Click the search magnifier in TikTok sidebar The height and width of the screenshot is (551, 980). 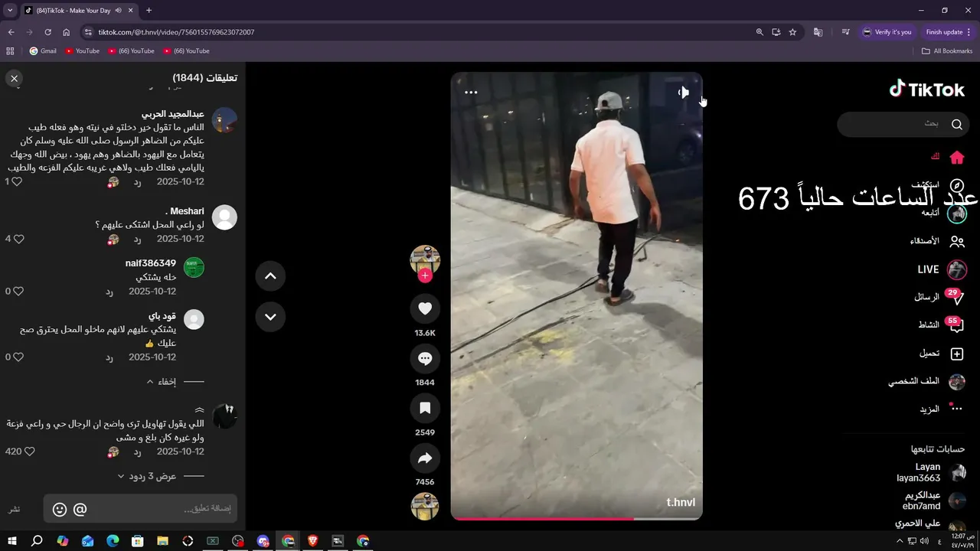[x=957, y=124]
